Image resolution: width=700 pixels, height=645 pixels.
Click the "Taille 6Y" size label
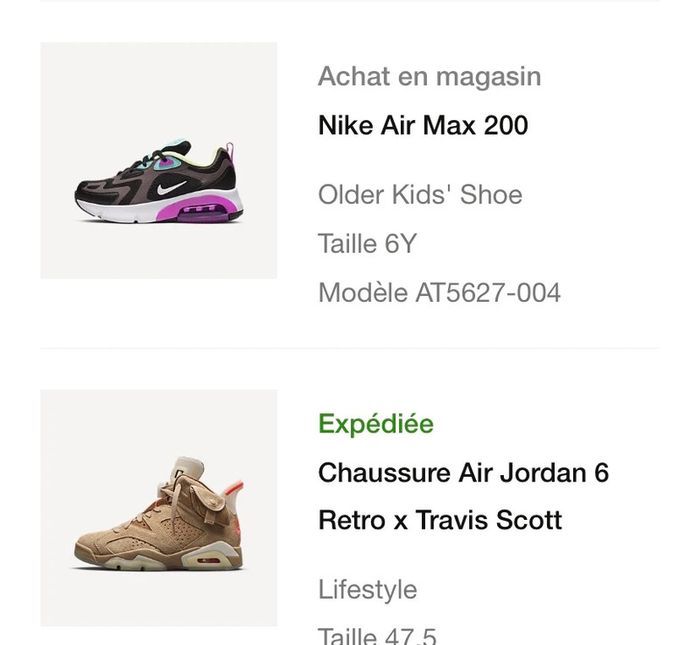367,243
